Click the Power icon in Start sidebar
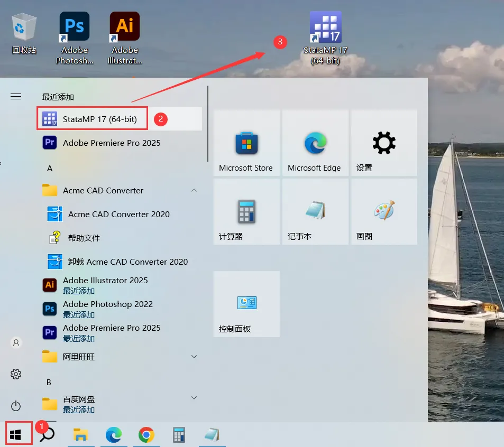 tap(16, 406)
